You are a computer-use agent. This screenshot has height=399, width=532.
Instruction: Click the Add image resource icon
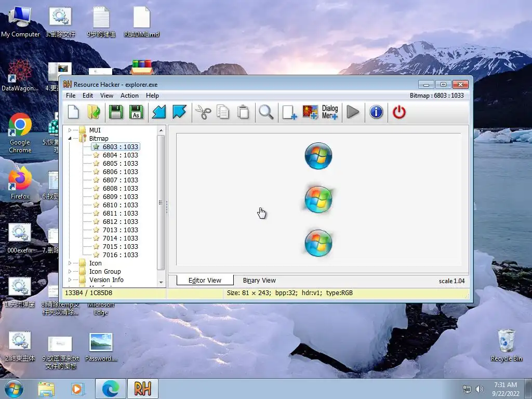coord(310,112)
